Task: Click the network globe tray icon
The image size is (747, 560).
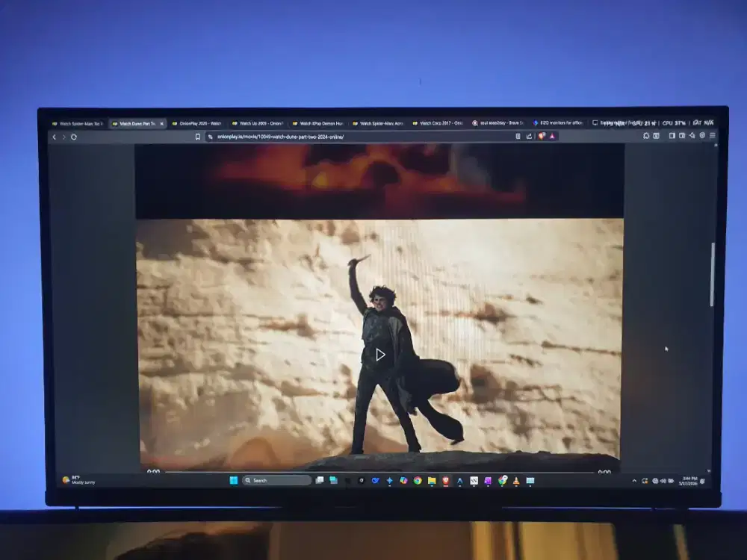Action: 655,481
